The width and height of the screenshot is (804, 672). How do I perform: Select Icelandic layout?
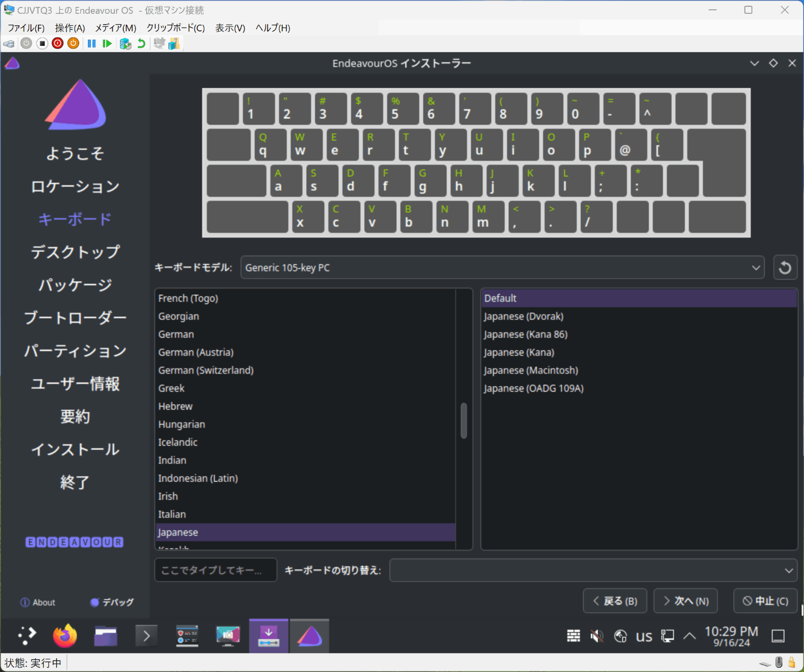[x=306, y=442]
